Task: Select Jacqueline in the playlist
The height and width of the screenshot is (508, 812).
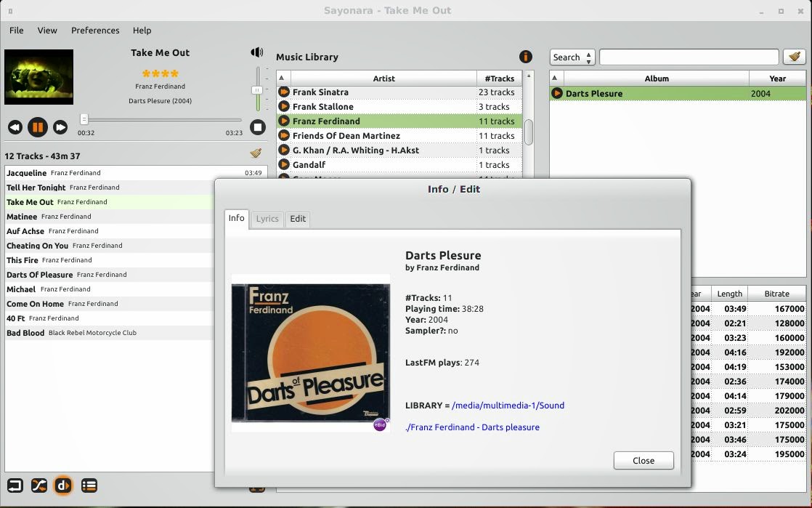Action: pos(136,173)
